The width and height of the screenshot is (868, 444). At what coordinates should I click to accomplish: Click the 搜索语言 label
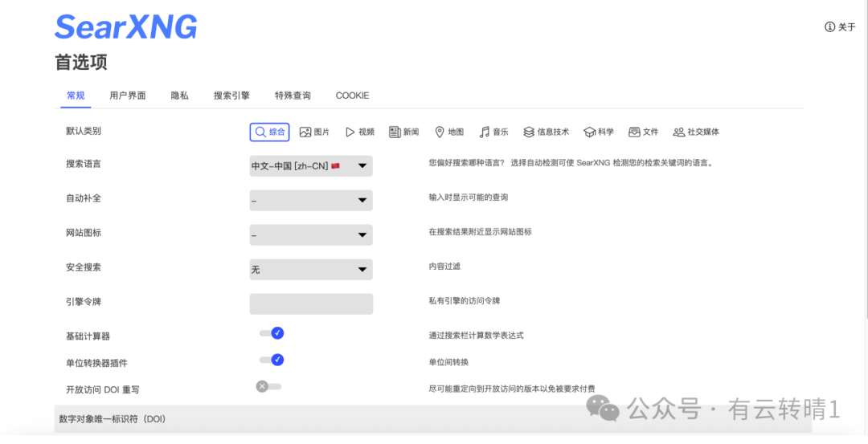(x=84, y=164)
